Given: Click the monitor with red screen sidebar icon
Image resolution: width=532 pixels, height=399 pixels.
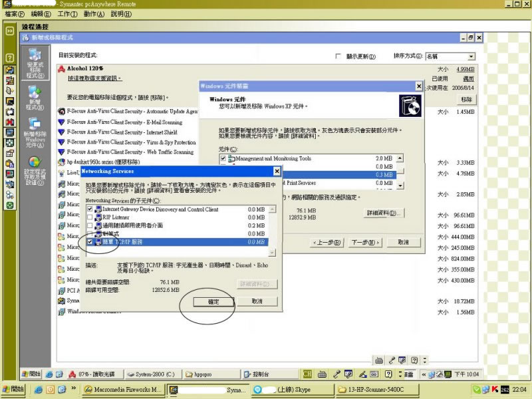Looking at the screenshot, I should 10,174.
